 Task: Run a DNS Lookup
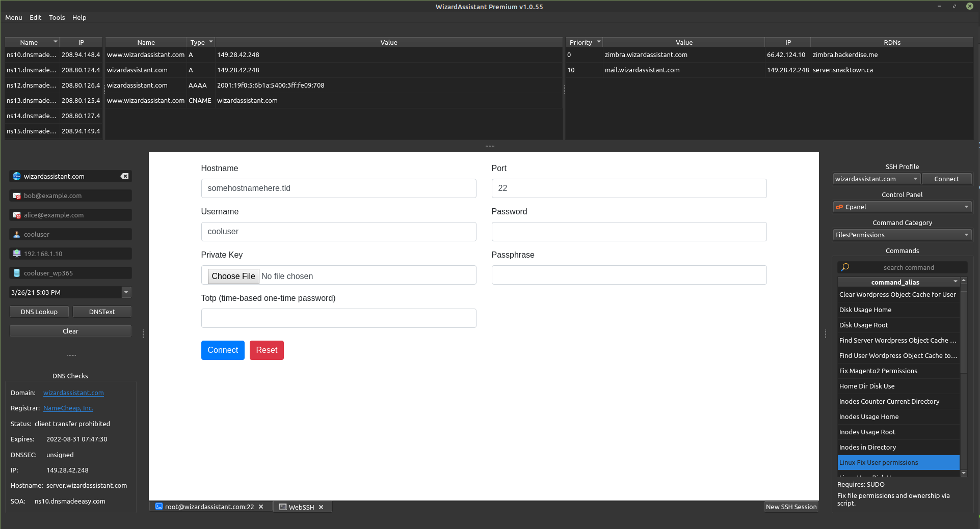pyautogui.click(x=39, y=311)
